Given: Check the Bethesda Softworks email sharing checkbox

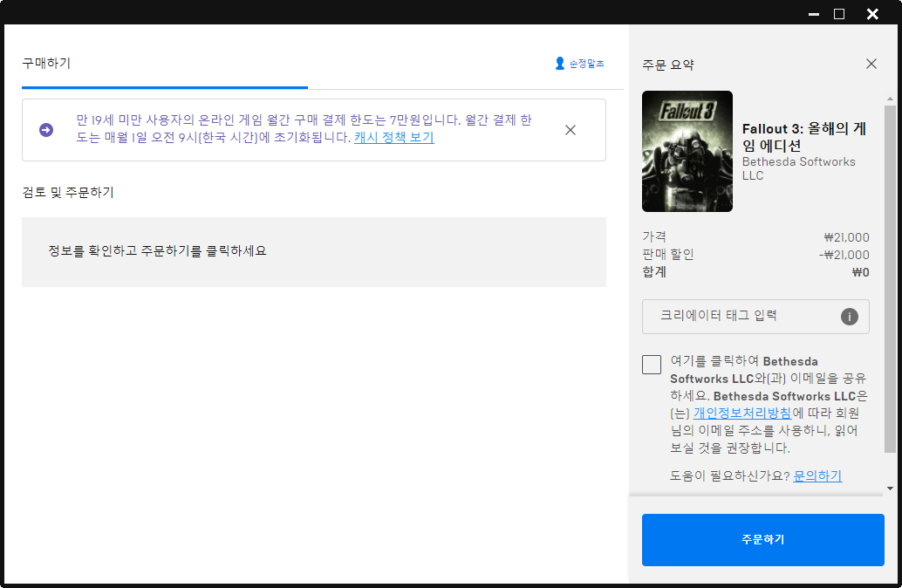Looking at the screenshot, I should coord(651,365).
